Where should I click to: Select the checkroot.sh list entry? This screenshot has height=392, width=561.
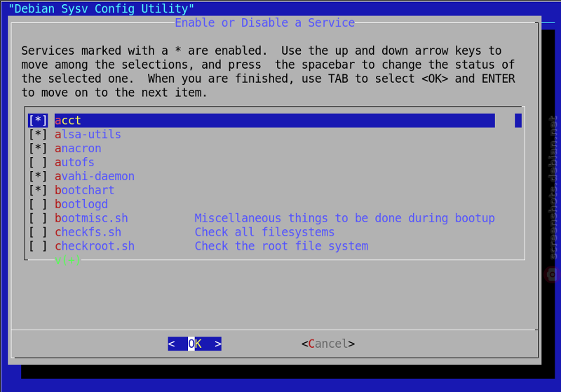95,246
